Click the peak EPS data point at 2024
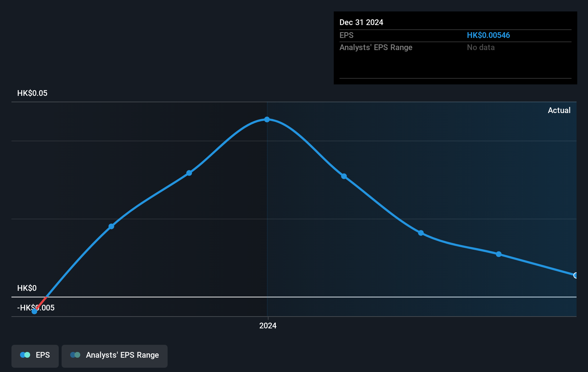588x372 pixels. (x=267, y=119)
